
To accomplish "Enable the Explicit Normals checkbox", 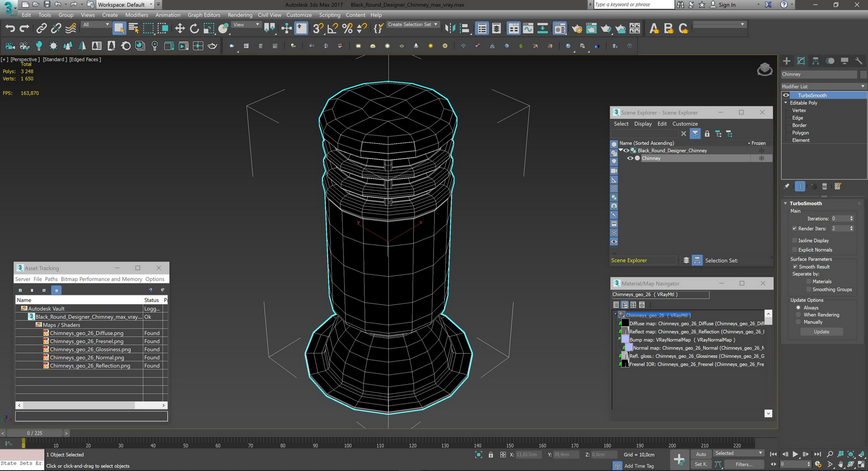I will pos(794,250).
